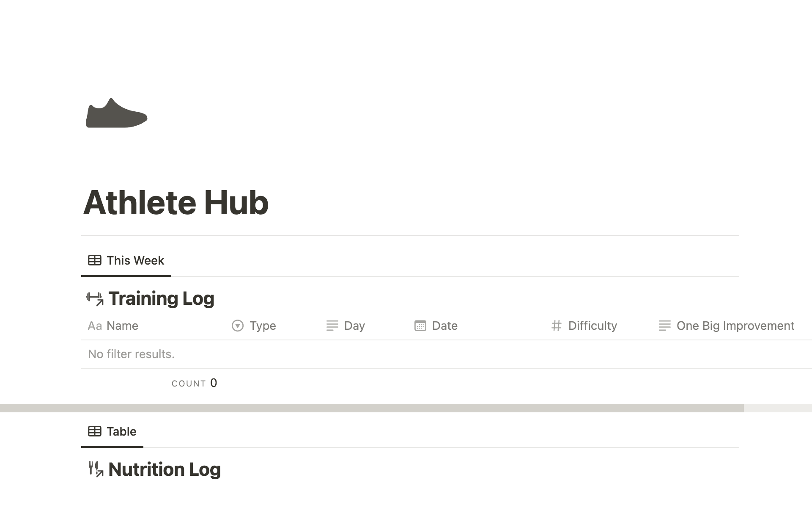
Task: Click the Training Log dumbbell icon
Action: pos(95,298)
